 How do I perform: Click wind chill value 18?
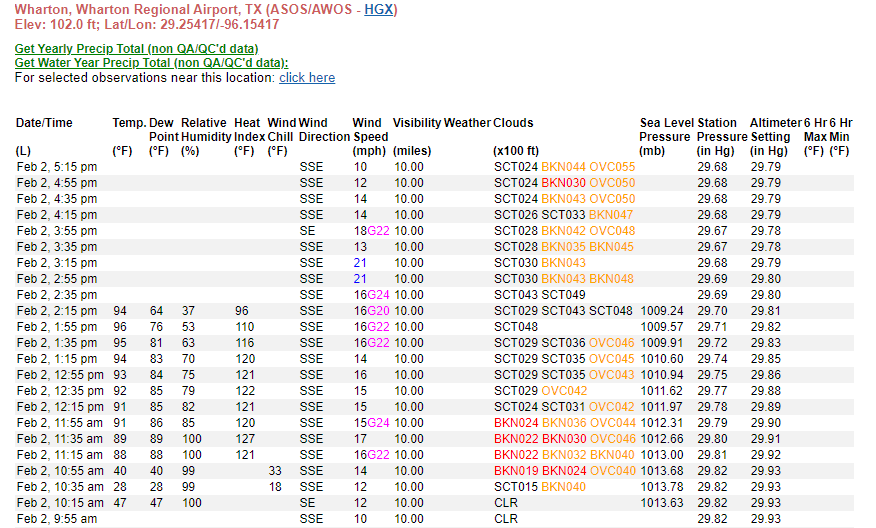coord(276,487)
